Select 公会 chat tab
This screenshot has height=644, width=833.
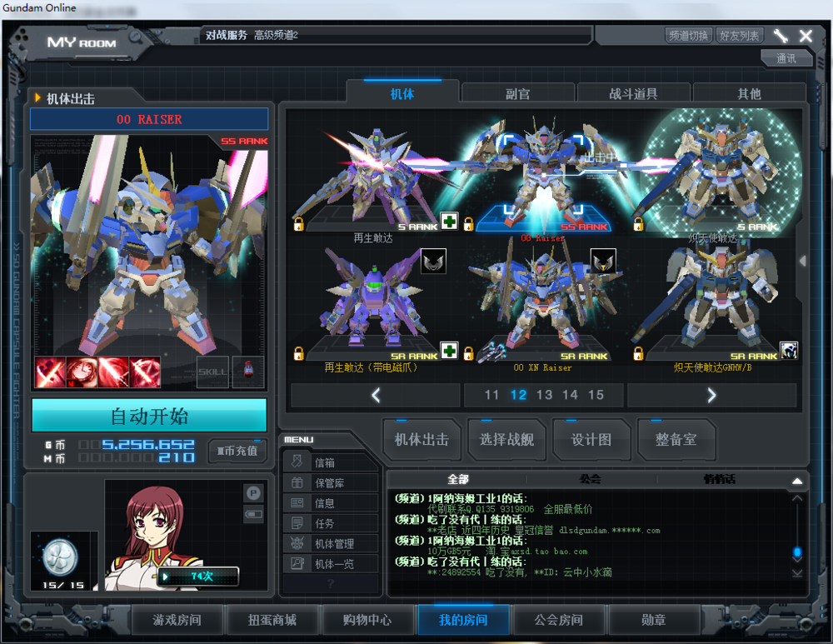click(x=591, y=479)
